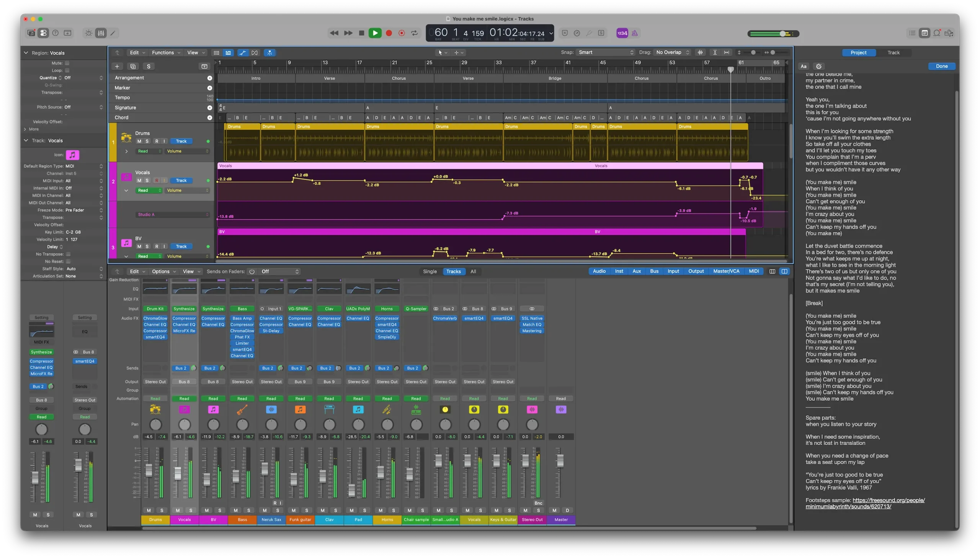Toggle the Count-in 1234 button
The image size is (980, 558).
coord(622,33)
